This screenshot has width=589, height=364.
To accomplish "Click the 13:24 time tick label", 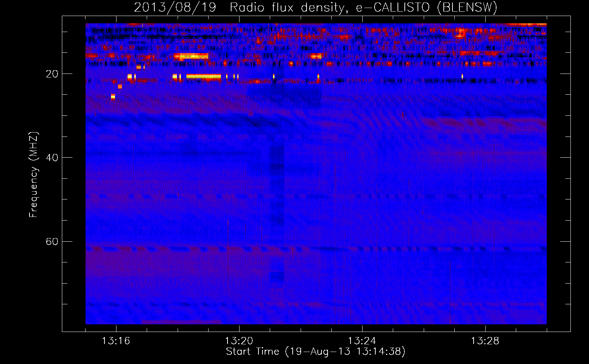I will pos(362,341).
